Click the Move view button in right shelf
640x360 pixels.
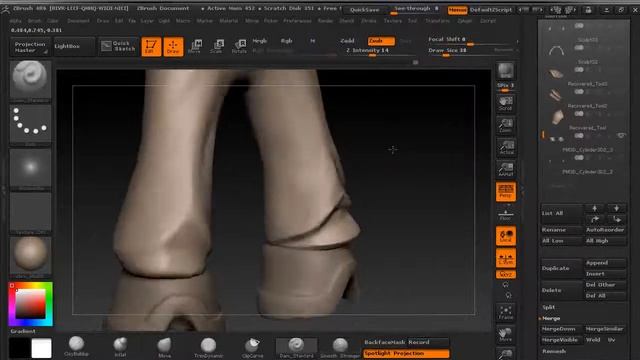point(506,335)
